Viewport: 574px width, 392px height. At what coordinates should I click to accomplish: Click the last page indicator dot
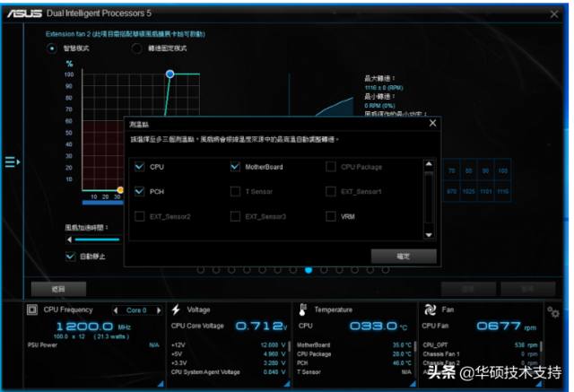[x=386, y=270]
